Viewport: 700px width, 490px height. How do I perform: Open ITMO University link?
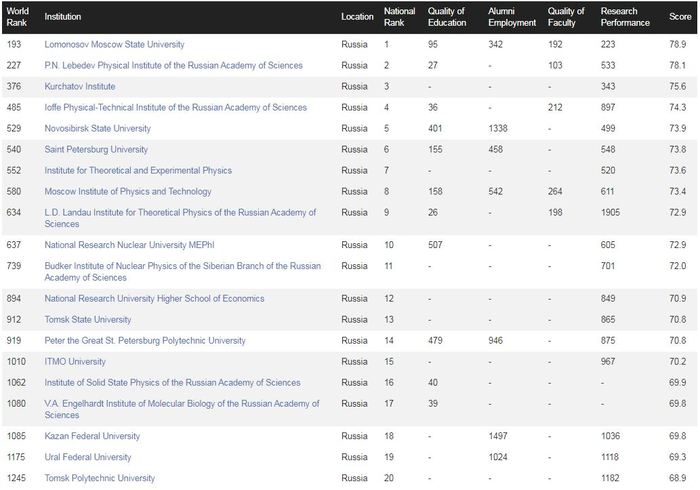coord(75,362)
